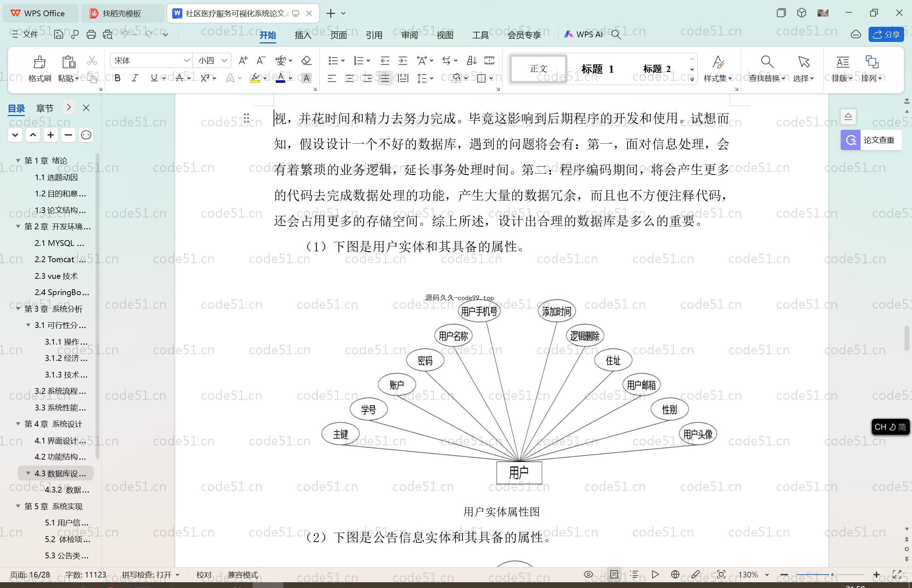Switch to web layout globe icon
The height and width of the screenshot is (588, 912).
click(675, 574)
